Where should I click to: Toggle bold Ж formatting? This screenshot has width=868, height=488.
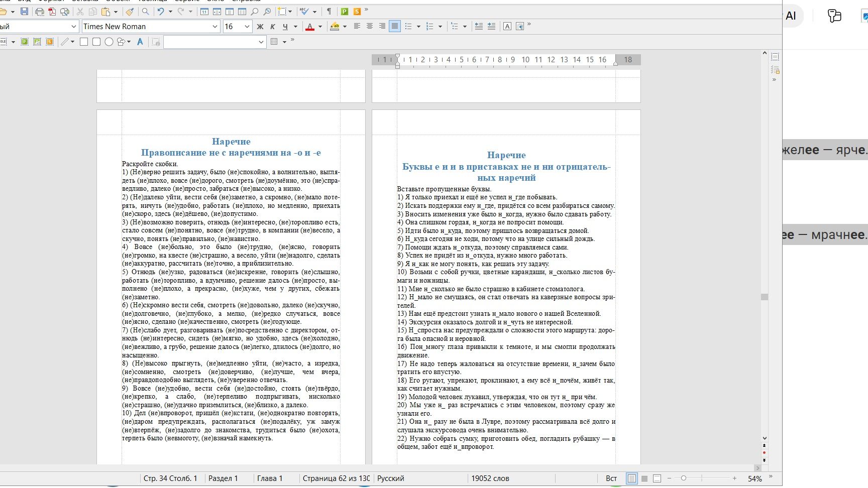260,27
